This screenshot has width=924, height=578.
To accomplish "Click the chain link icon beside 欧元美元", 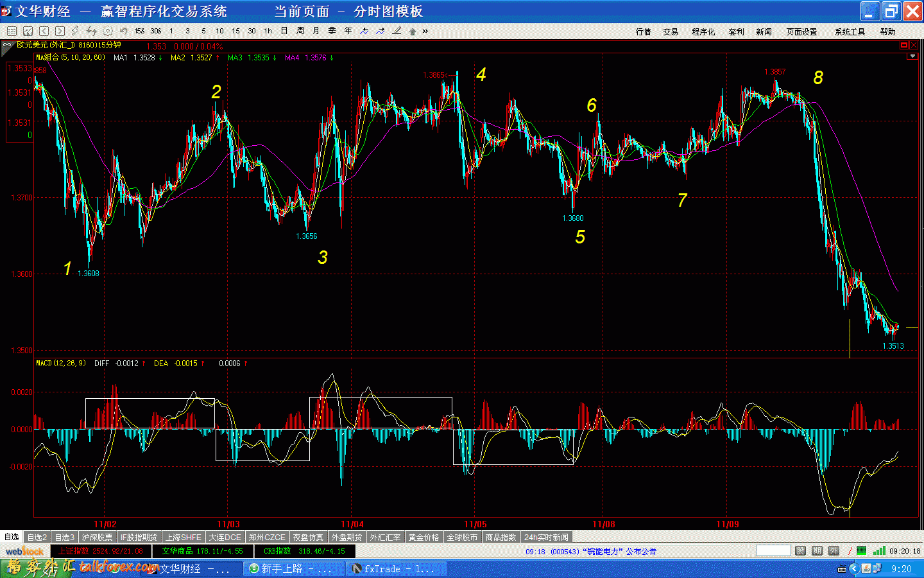I will (x=7, y=45).
